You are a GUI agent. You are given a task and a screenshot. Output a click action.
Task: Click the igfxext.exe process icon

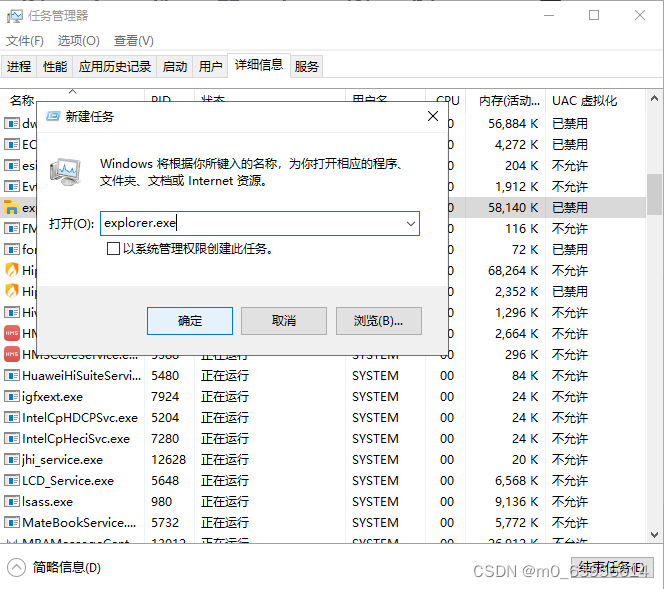(x=12, y=396)
